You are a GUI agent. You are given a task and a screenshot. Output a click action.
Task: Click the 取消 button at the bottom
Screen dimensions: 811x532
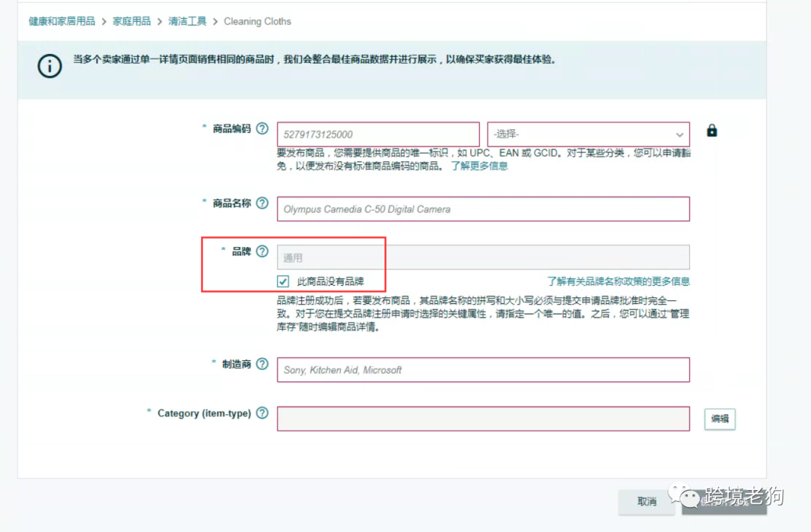[647, 503]
